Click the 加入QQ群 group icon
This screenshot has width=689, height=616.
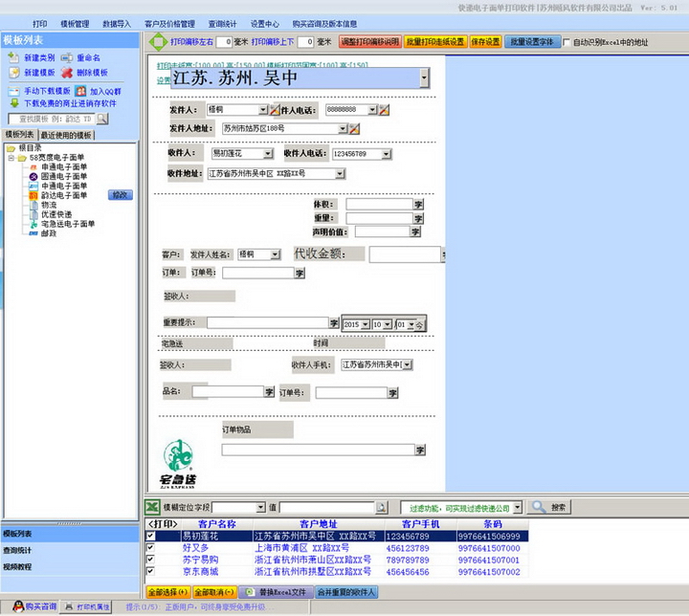[80, 91]
